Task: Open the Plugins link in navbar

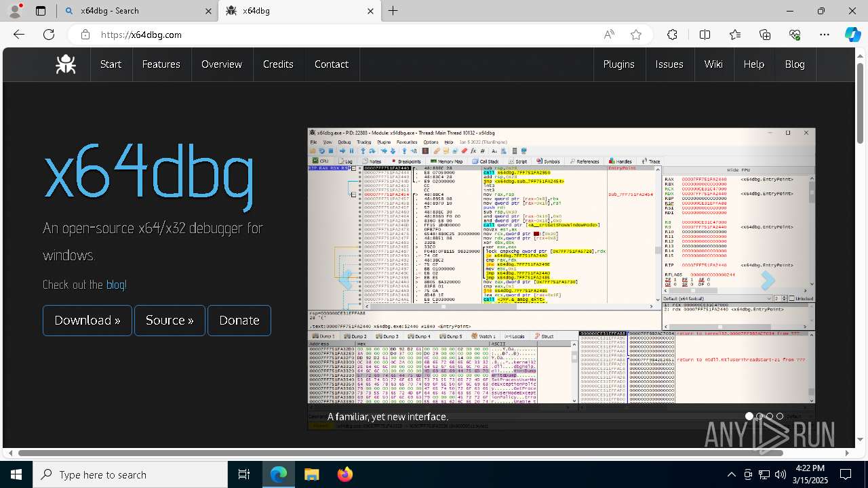Action: pyautogui.click(x=618, y=64)
